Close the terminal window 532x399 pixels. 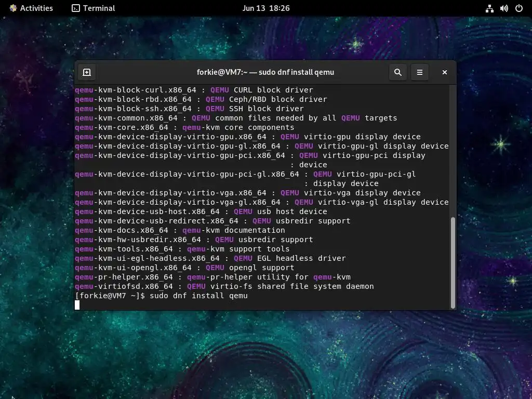click(x=445, y=72)
